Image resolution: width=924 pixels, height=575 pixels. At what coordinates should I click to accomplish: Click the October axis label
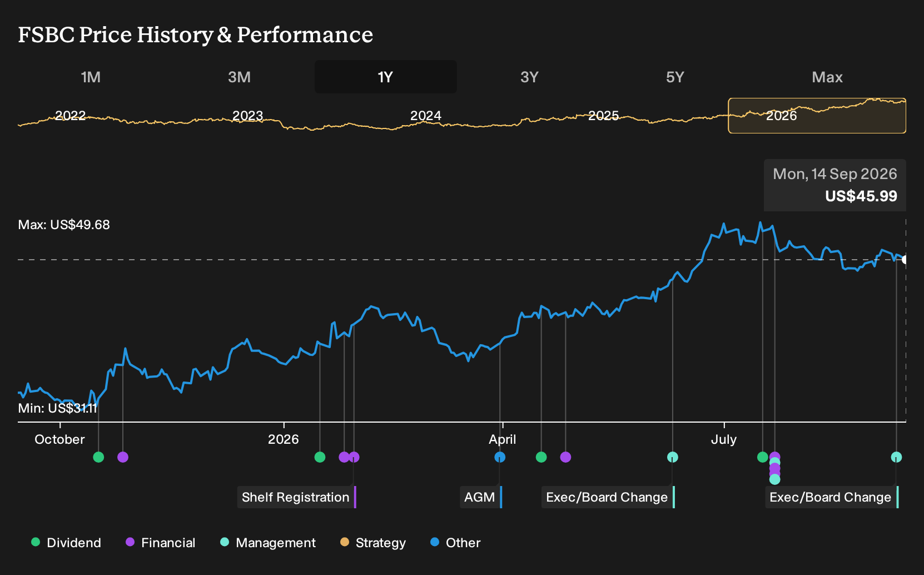point(59,439)
